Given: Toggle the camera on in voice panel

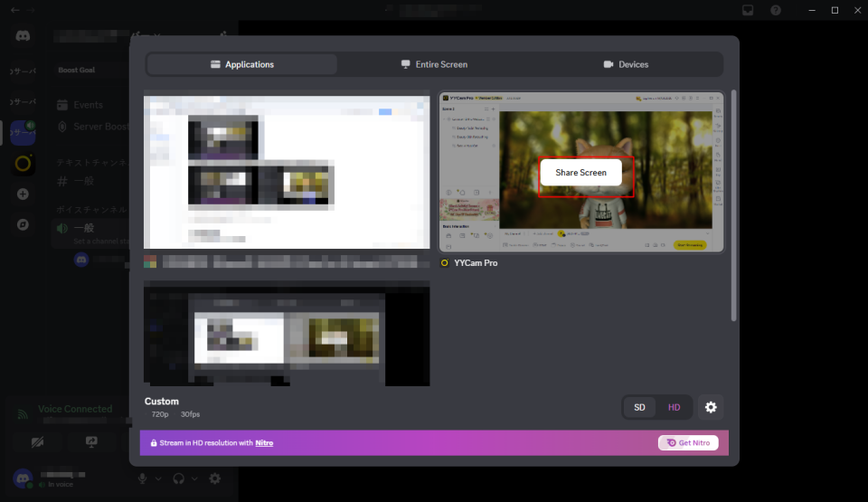Looking at the screenshot, I should point(38,442).
